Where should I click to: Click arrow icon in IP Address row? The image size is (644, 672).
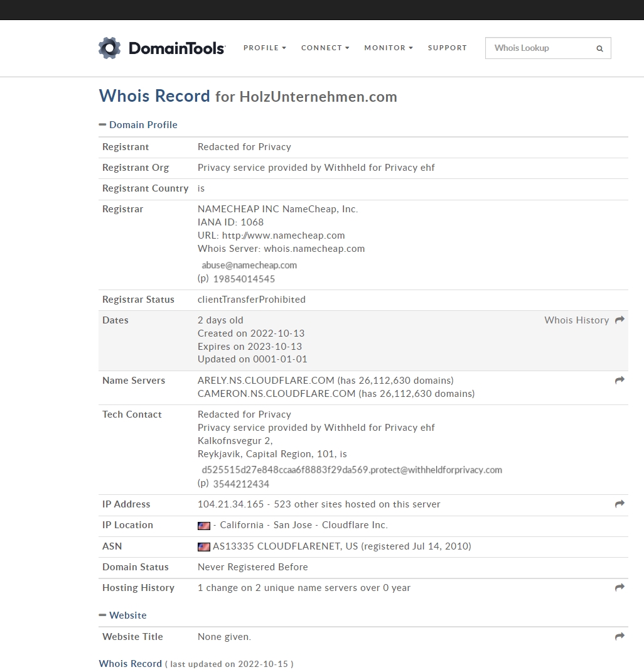point(620,504)
